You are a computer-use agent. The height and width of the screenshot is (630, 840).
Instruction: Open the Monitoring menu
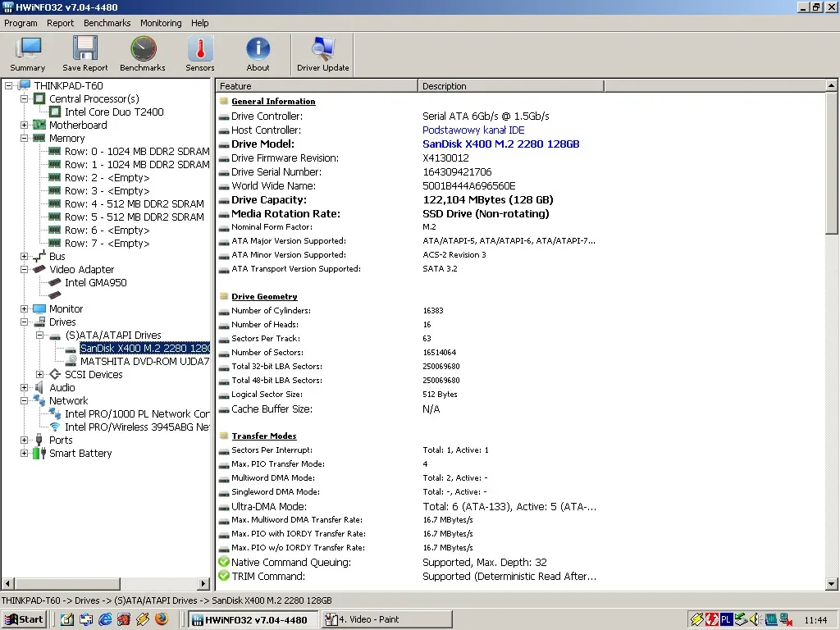(161, 23)
